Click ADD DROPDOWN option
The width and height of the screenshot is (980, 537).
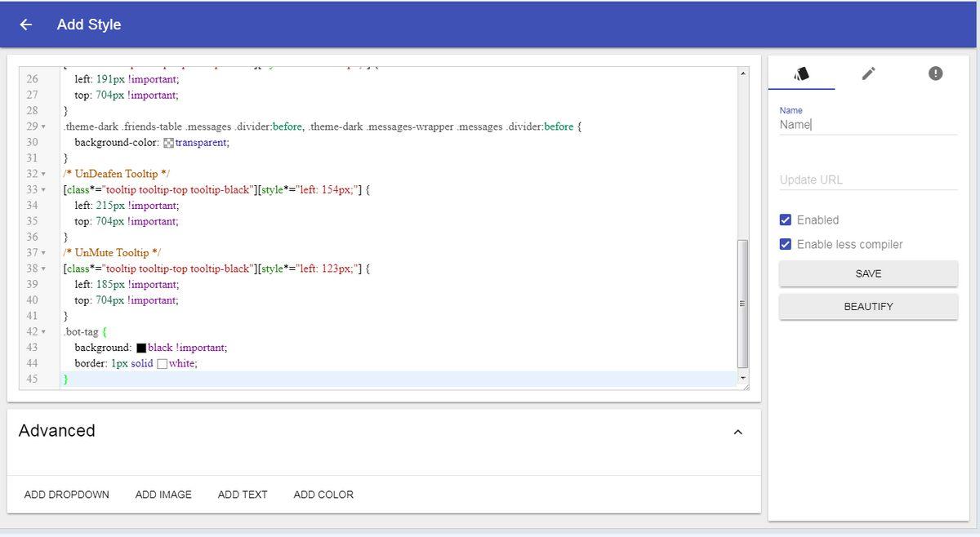[x=66, y=495]
